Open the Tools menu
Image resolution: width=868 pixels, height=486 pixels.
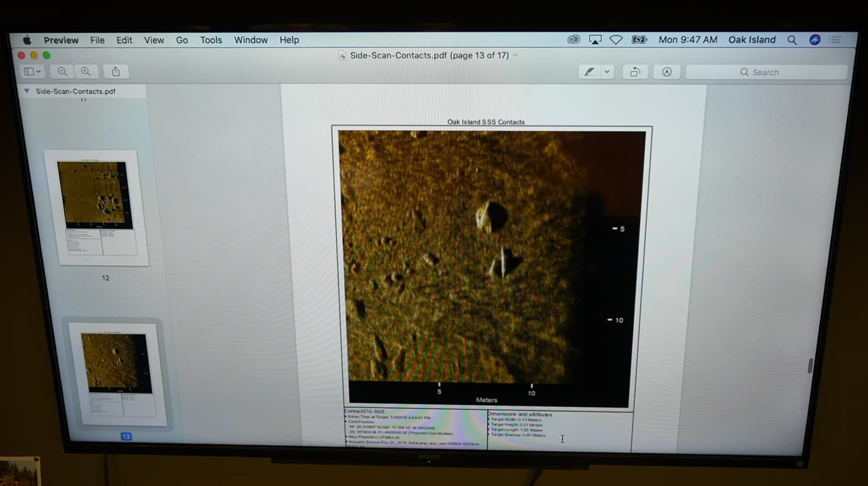click(x=211, y=40)
